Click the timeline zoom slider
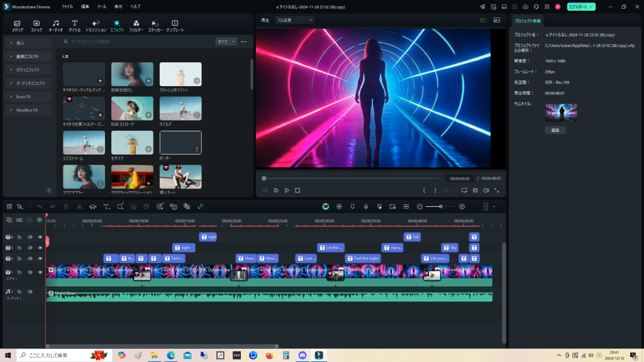 coord(440,206)
